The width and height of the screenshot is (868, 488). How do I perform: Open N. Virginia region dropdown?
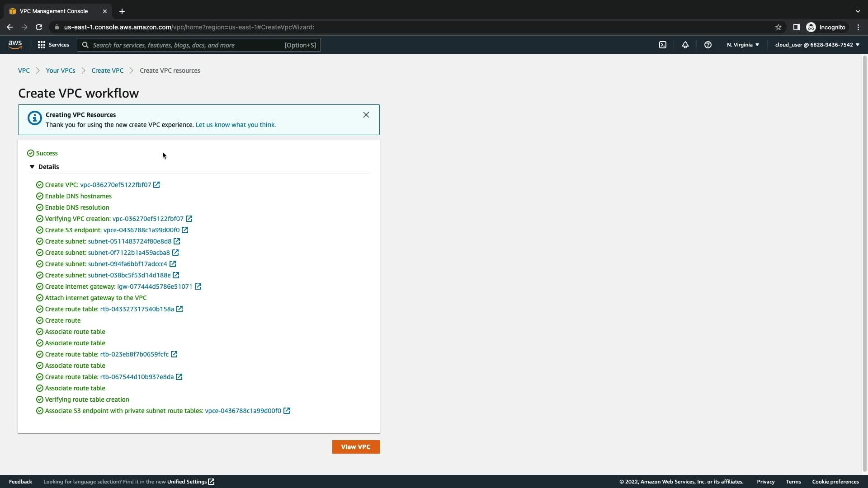coord(743,45)
